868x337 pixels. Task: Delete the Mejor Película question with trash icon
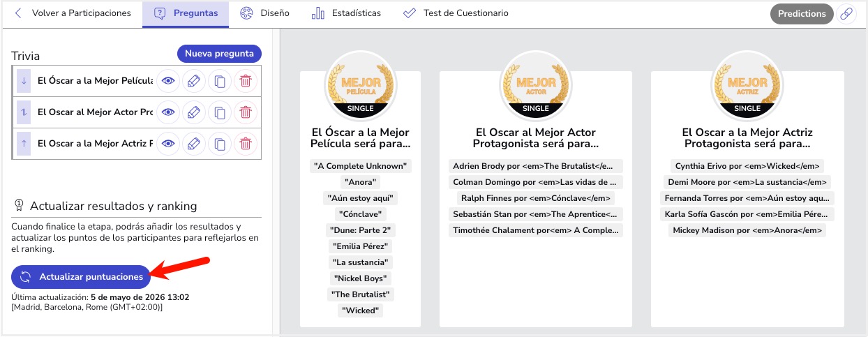[x=246, y=81]
